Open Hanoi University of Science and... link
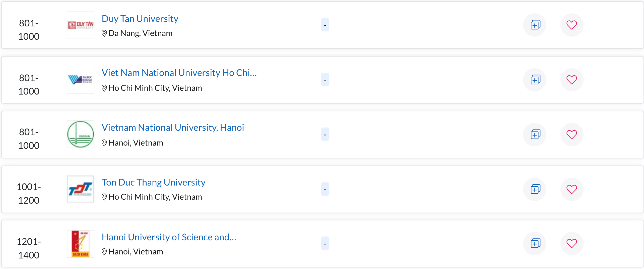The height and width of the screenshot is (269, 644). click(169, 237)
